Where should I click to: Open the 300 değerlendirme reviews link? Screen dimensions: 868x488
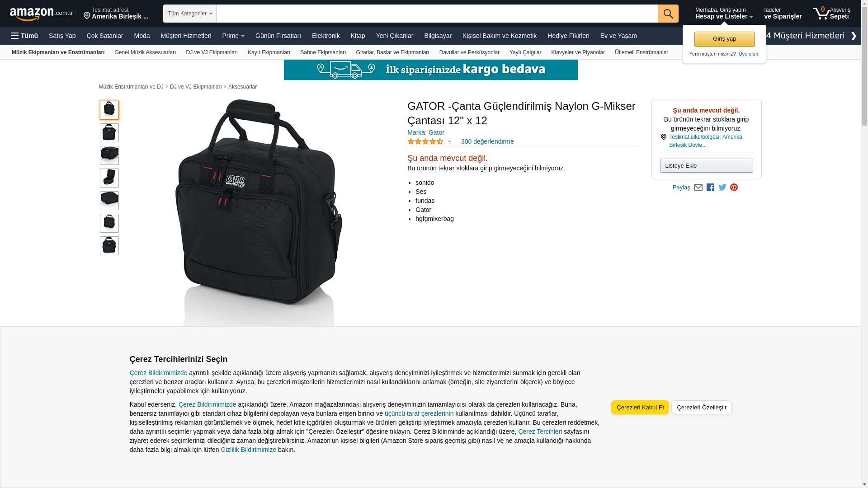pos(487,141)
